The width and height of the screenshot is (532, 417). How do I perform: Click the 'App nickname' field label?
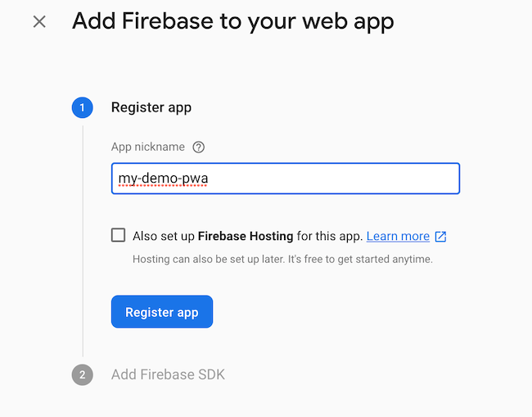tap(148, 147)
